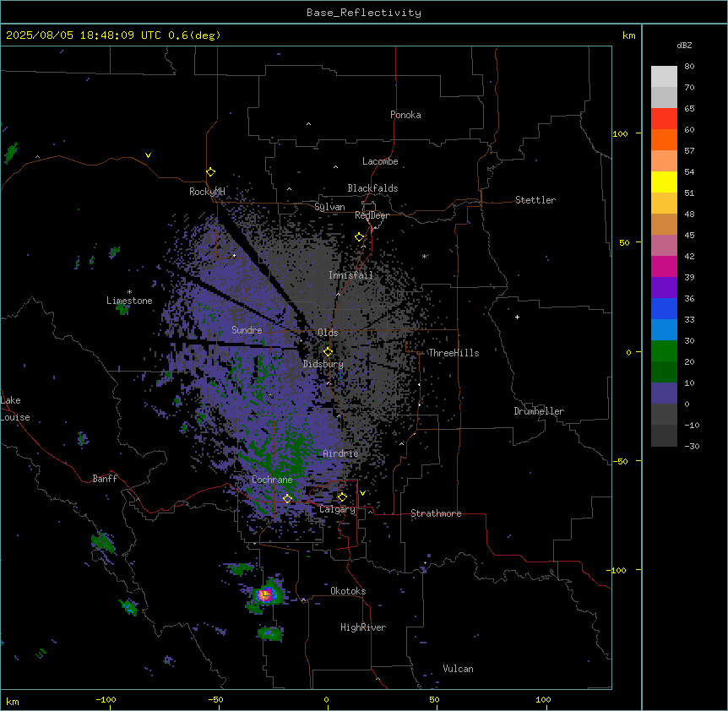Select the Vulcan label
Viewport: 728px width, 711px height.
coord(459,669)
